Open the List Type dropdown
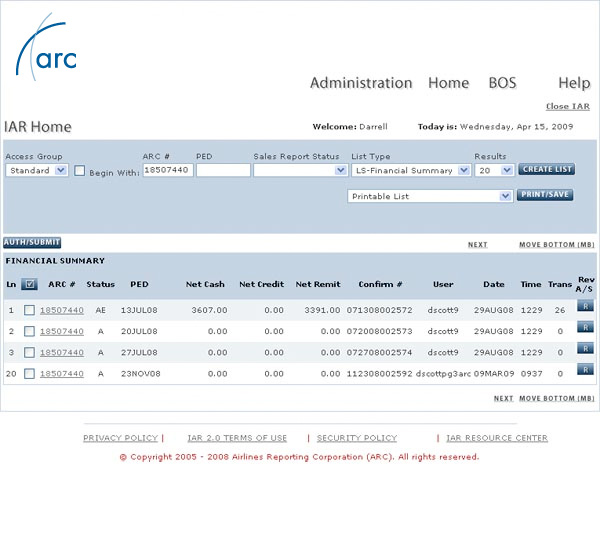600x550 pixels. click(411, 170)
